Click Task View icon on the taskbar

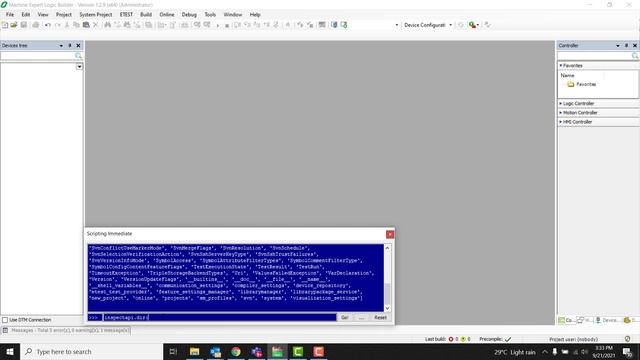[x=173, y=351]
